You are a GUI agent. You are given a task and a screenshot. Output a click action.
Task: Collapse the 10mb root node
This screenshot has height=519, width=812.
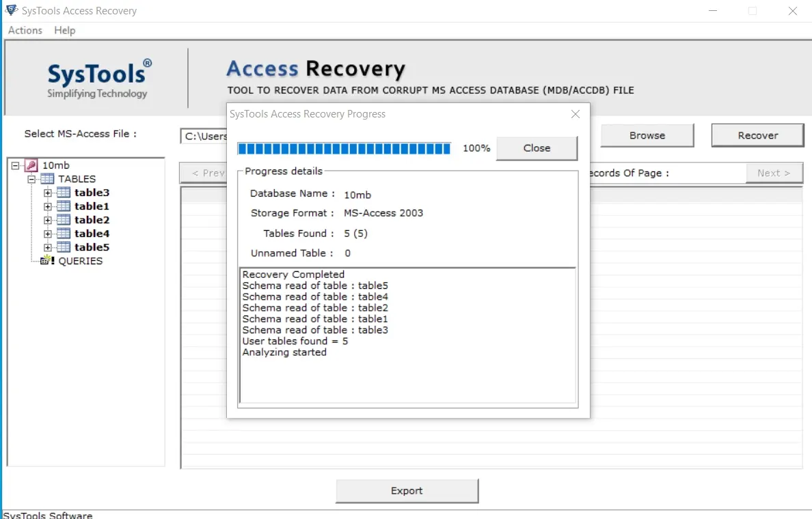pos(16,165)
